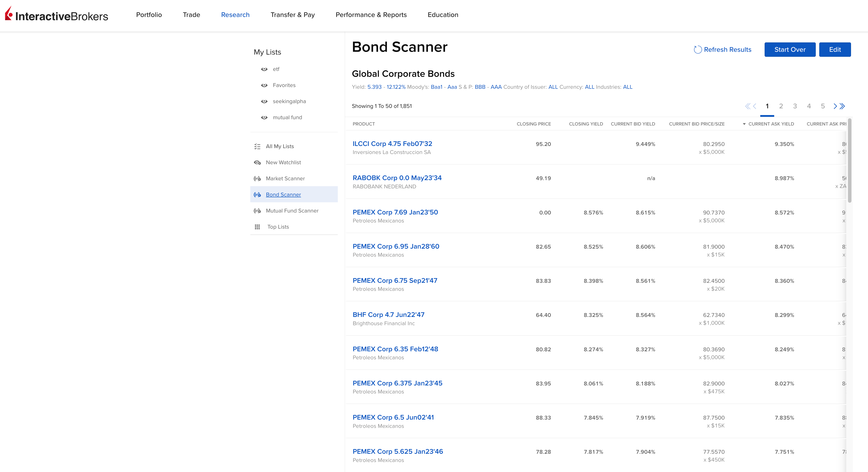Go to results page 3
Viewport: 868px width, 472px height.
tap(795, 106)
